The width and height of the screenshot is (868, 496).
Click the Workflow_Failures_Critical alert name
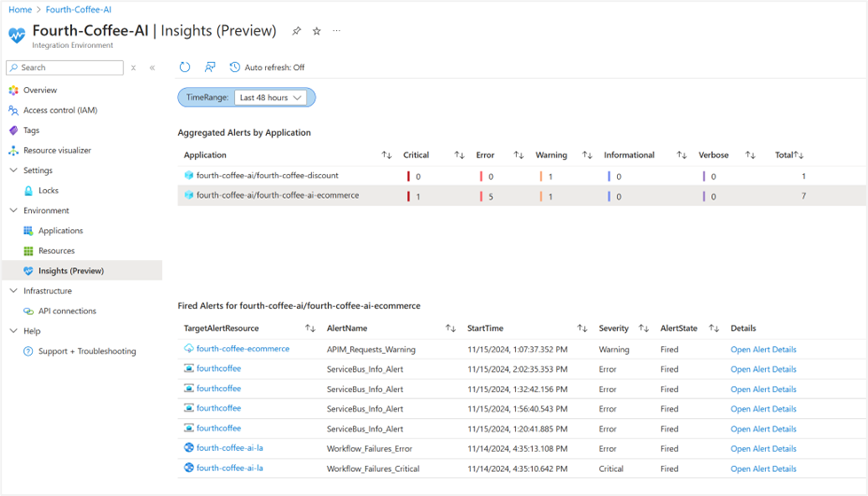pos(373,468)
